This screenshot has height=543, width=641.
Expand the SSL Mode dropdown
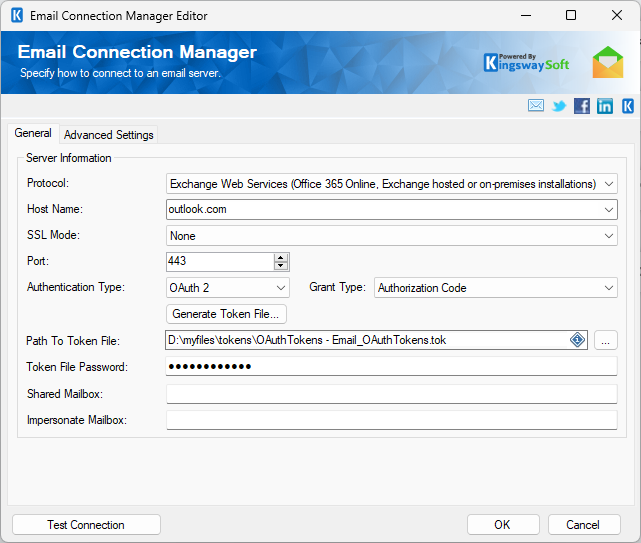point(609,236)
